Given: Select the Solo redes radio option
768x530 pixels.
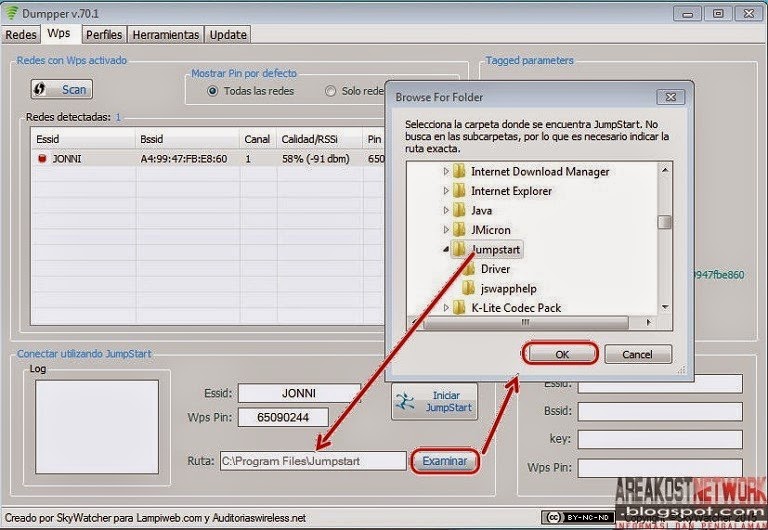Looking at the screenshot, I should click(330, 91).
